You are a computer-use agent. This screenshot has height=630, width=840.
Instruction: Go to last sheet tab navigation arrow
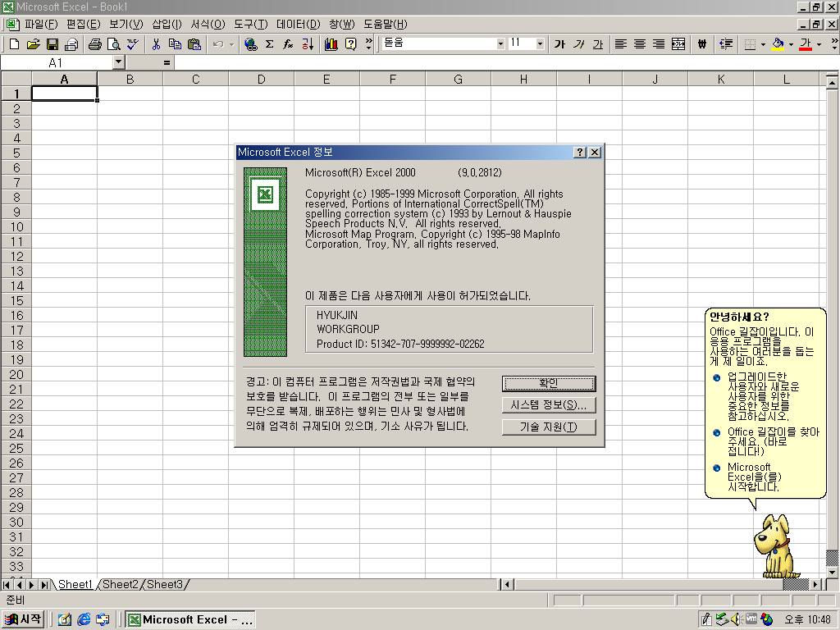45,584
